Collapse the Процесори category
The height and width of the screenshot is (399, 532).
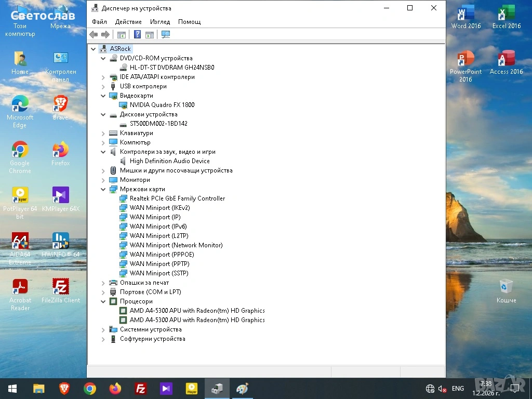[x=103, y=302]
